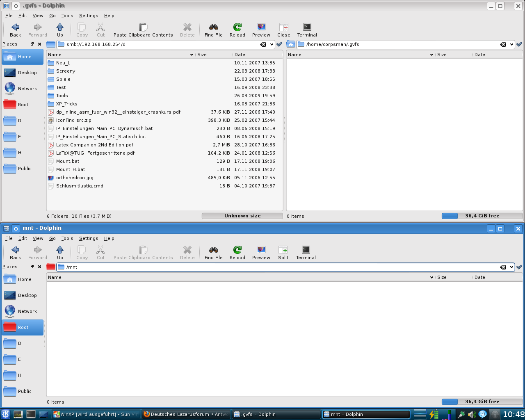Confirm the smb location bar checkmark
Screen dimensions: 525x420
click(279, 44)
